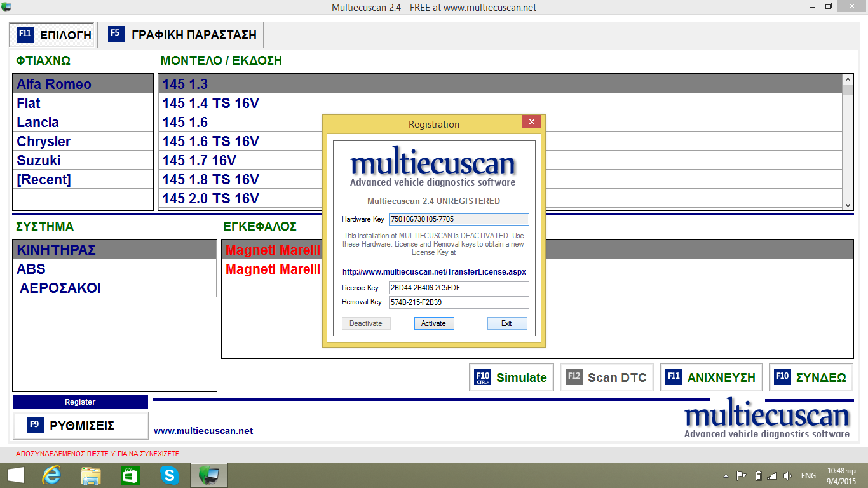Image resolution: width=868 pixels, height=488 pixels.
Task: Open the ΕΠΙΛΟΓΗ tab
Action: (53, 35)
